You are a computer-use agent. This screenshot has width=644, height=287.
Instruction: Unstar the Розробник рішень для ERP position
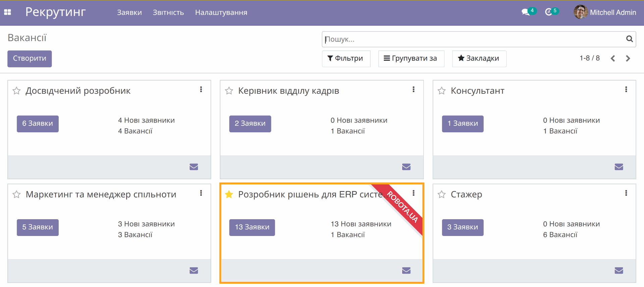(x=229, y=194)
